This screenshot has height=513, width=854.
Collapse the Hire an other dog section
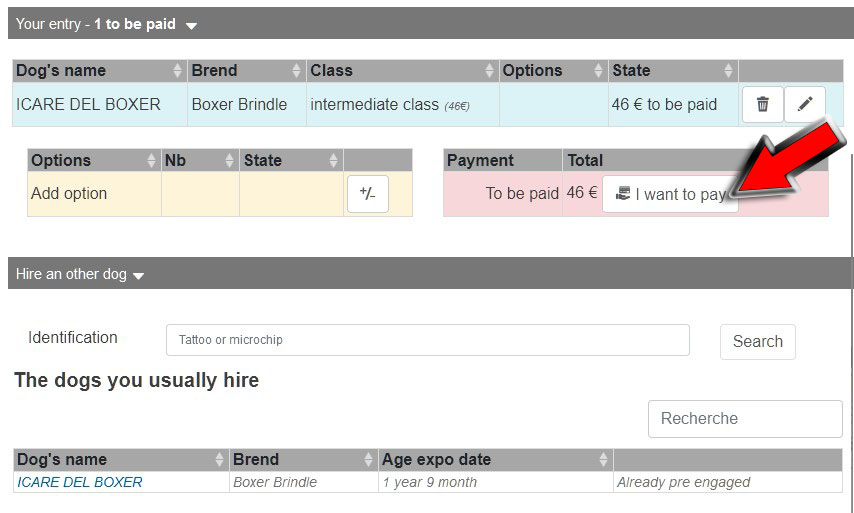(138, 276)
